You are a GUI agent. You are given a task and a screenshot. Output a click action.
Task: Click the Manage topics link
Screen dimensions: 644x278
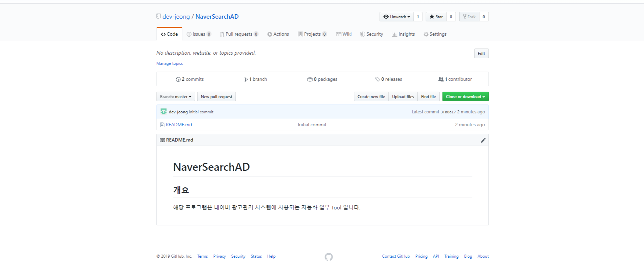(x=170, y=63)
